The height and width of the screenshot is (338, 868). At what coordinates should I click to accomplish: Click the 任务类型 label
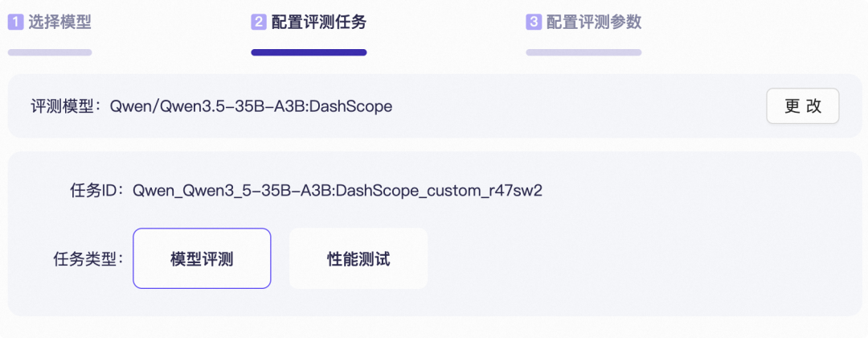[88, 259]
